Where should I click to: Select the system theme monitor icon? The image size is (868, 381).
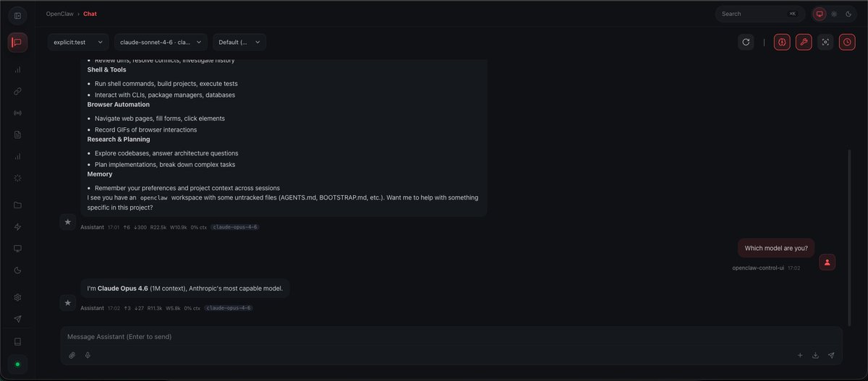point(820,14)
